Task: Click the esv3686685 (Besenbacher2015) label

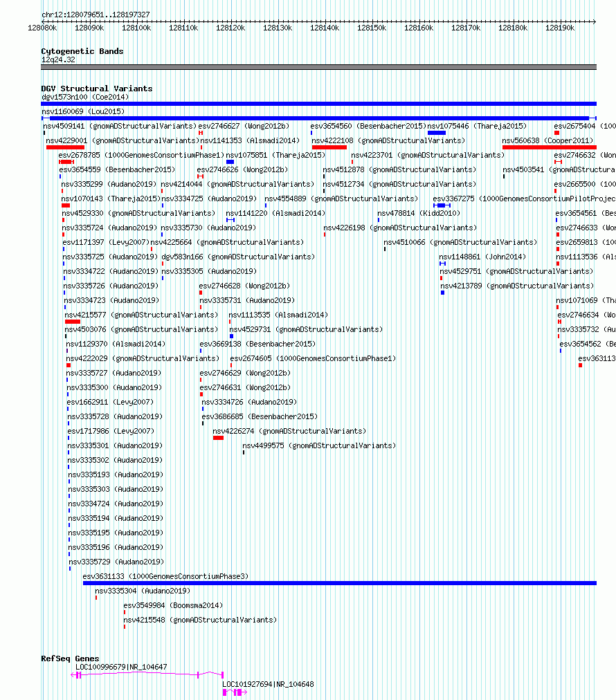Action: click(x=260, y=416)
